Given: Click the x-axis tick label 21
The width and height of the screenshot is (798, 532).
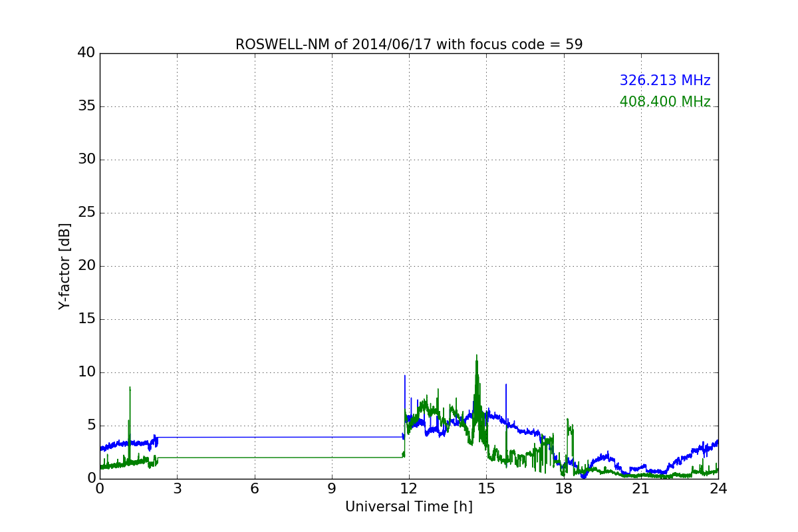Looking at the screenshot, I should [x=641, y=488].
